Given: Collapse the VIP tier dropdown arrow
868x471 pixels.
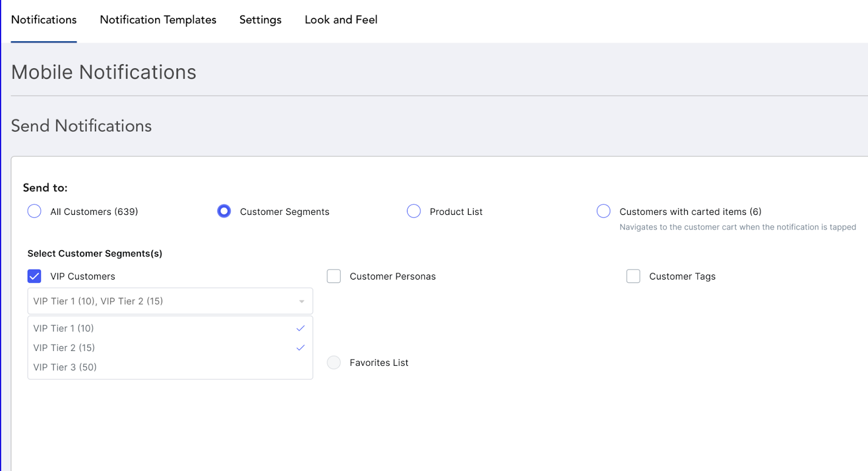Looking at the screenshot, I should (x=302, y=302).
